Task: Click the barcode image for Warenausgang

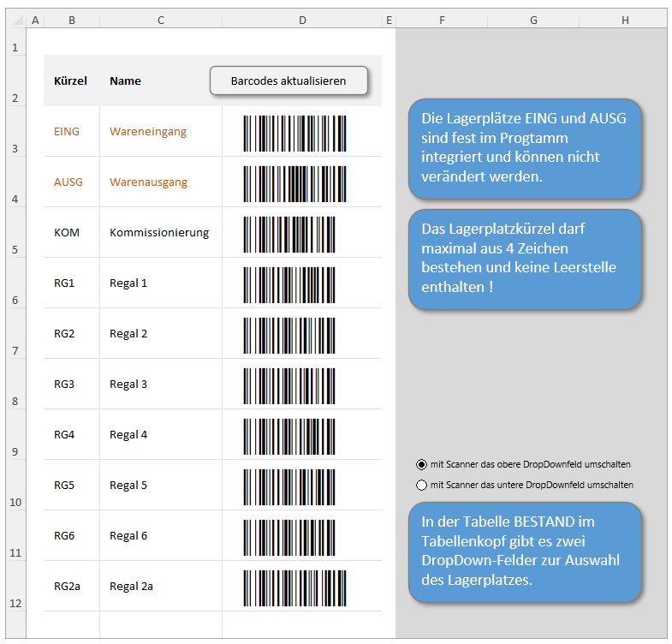Action: tap(294, 183)
